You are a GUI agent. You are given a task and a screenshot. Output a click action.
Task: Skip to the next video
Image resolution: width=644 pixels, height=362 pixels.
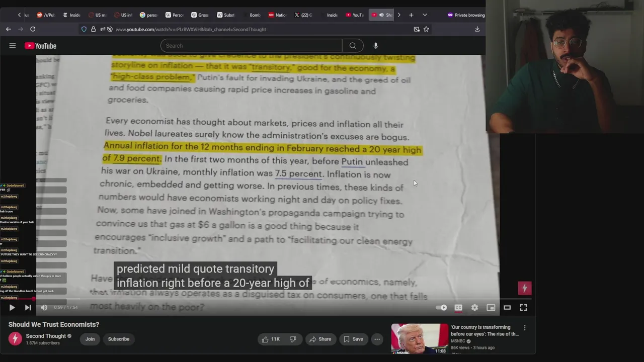(28, 308)
